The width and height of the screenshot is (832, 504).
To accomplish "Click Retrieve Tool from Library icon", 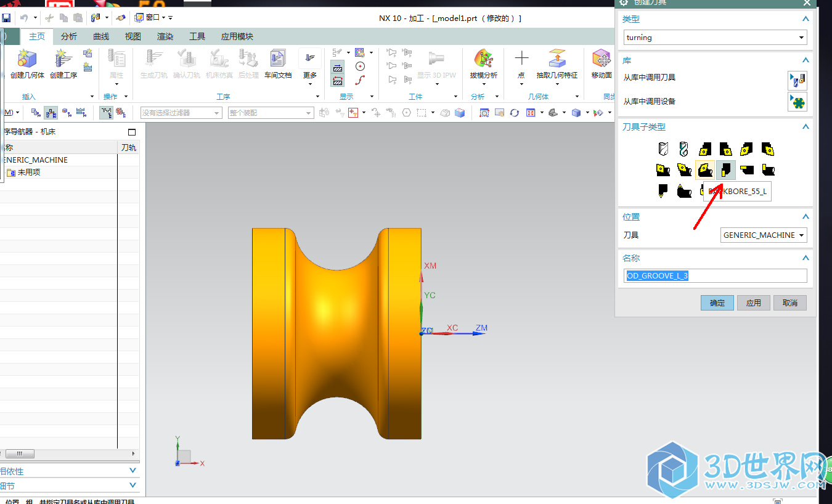I will point(797,80).
